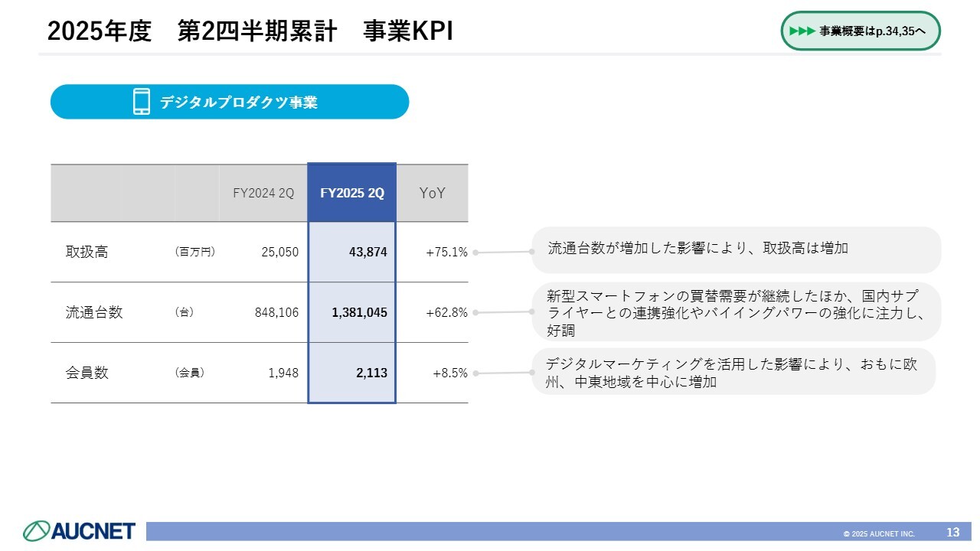Viewport: 980px width, 551px height.
Task: Click the 取扱高 row label
Action: [x=87, y=252]
